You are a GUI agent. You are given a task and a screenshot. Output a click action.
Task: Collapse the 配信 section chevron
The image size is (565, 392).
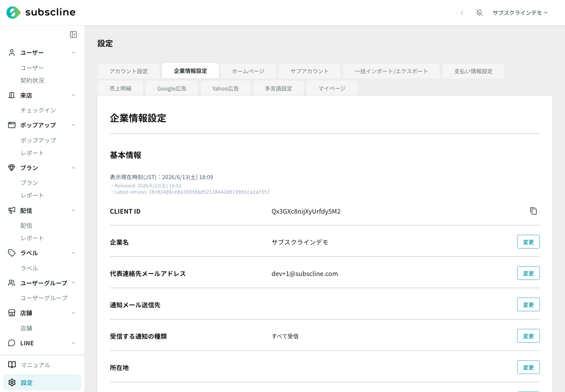coord(73,211)
